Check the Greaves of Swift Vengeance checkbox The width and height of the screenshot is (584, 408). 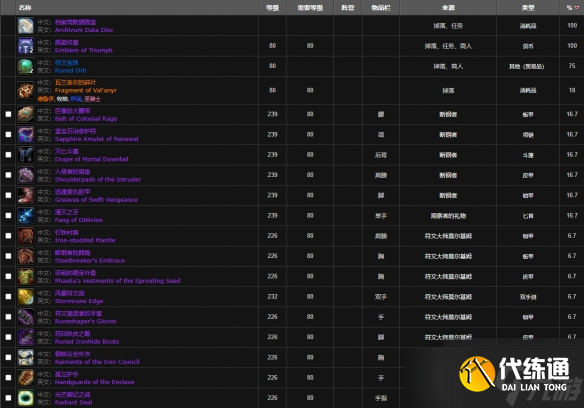point(8,195)
